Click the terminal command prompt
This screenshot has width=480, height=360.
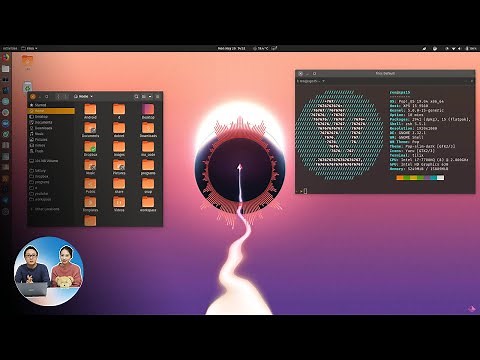[304, 191]
